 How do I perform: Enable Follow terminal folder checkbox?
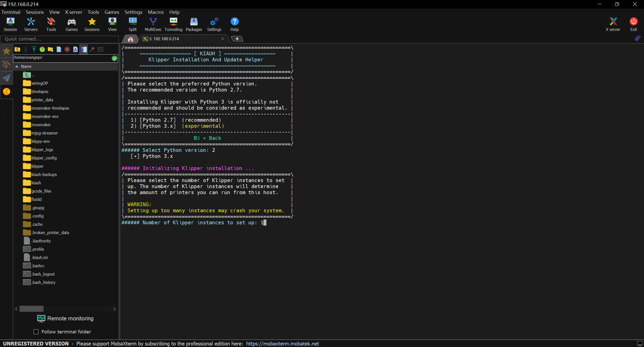[36, 332]
